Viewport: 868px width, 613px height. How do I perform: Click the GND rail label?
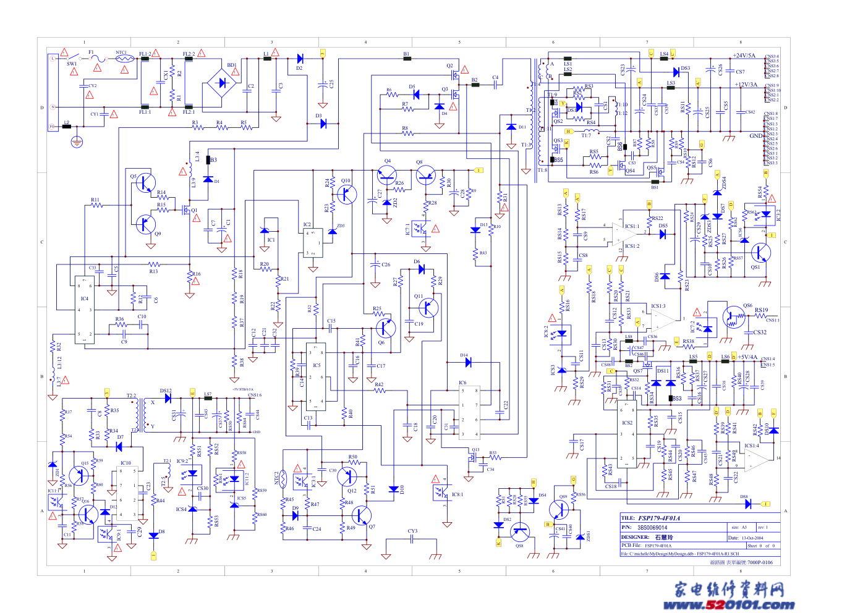pos(755,136)
